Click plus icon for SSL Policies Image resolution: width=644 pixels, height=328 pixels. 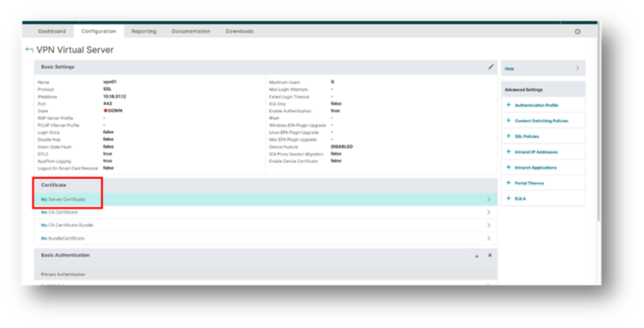pos(509,136)
